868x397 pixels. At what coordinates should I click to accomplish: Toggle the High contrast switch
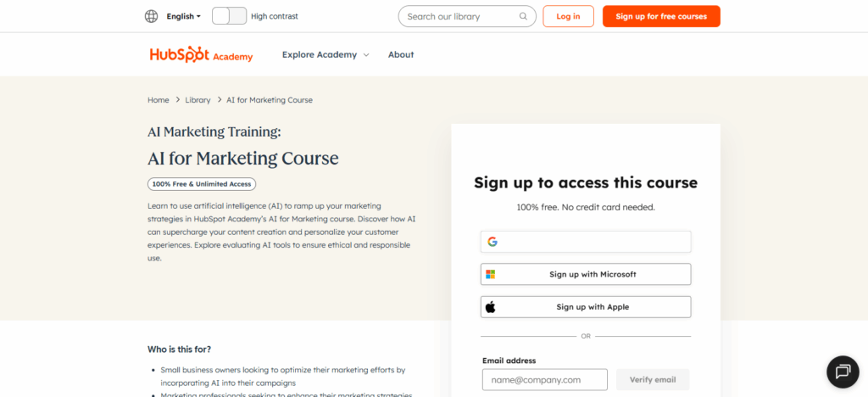[229, 16]
